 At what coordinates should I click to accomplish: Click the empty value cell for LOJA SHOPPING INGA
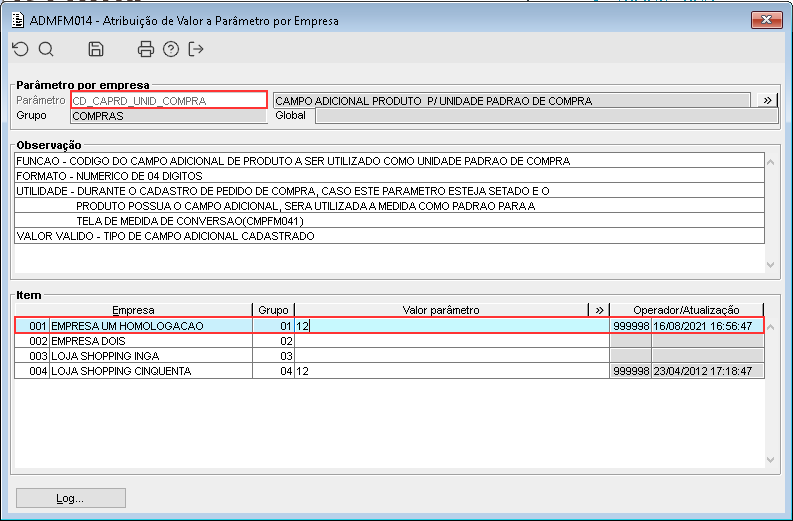point(452,356)
